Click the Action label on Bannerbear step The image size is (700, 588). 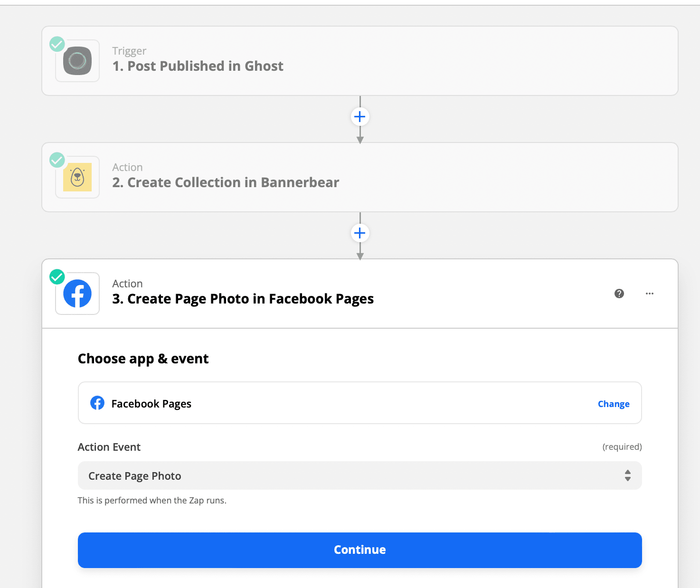[x=127, y=167]
